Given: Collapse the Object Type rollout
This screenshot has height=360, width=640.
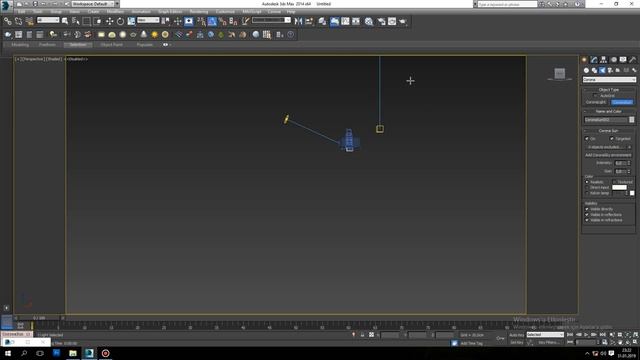Looking at the screenshot, I should [609, 89].
